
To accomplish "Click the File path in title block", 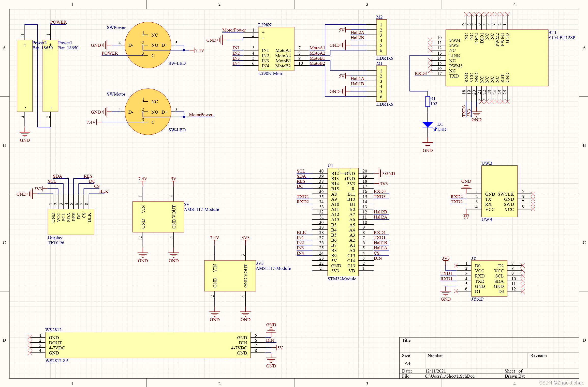I will coord(450,376).
